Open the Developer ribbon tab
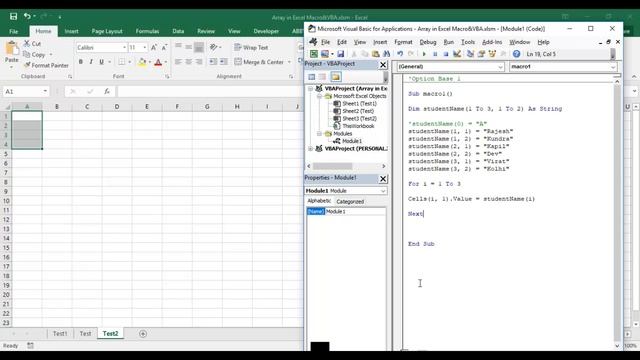This screenshot has height=360, width=640. [266, 31]
